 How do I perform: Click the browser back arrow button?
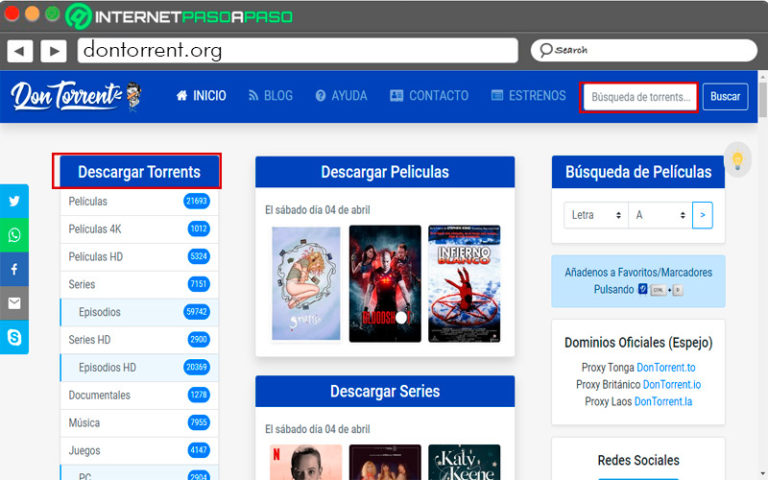click(x=20, y=51)
